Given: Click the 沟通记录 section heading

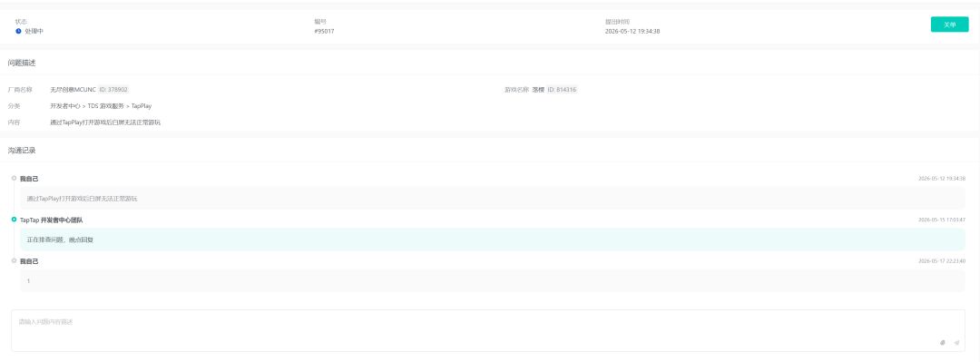Looking at the screenshot, I should point(22,151).
